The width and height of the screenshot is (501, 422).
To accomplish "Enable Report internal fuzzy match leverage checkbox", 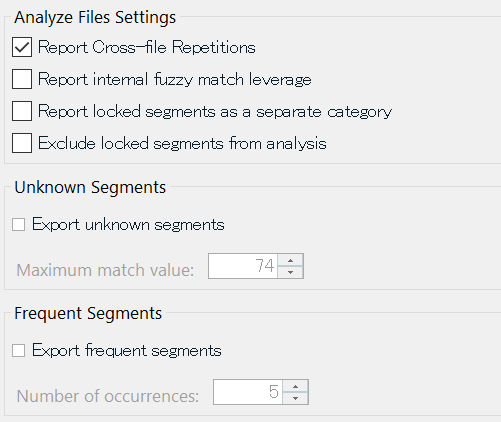I will (x=22, y=79).
